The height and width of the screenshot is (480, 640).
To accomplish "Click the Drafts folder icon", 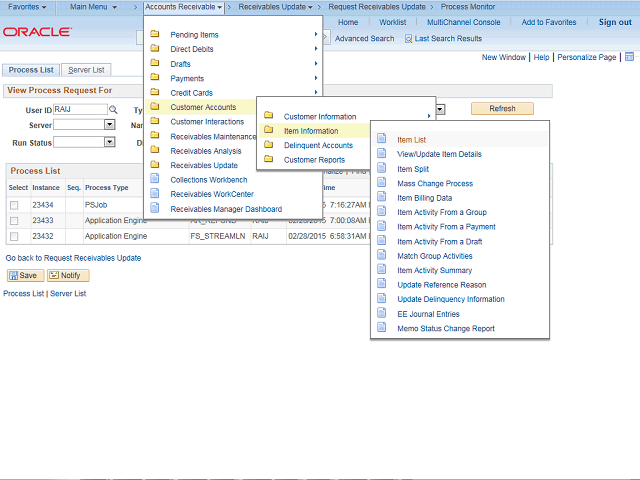I will [155, 63].
